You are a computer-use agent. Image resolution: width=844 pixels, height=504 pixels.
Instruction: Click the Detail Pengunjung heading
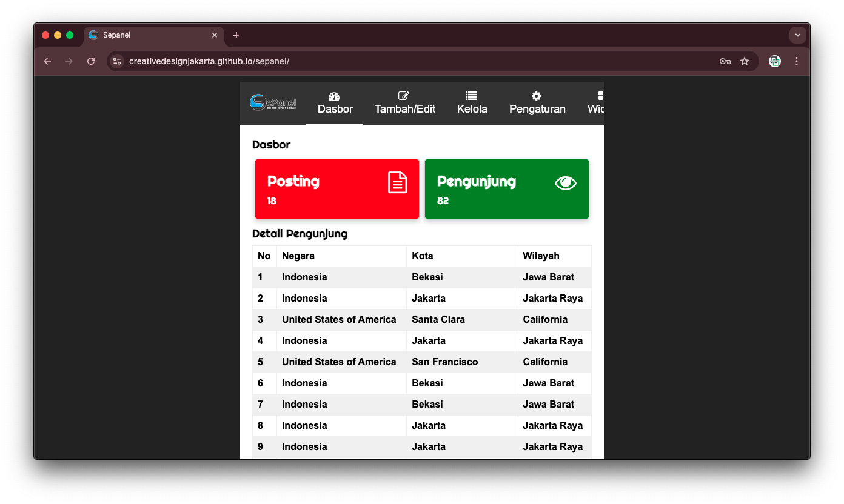[x=300, y=234]
